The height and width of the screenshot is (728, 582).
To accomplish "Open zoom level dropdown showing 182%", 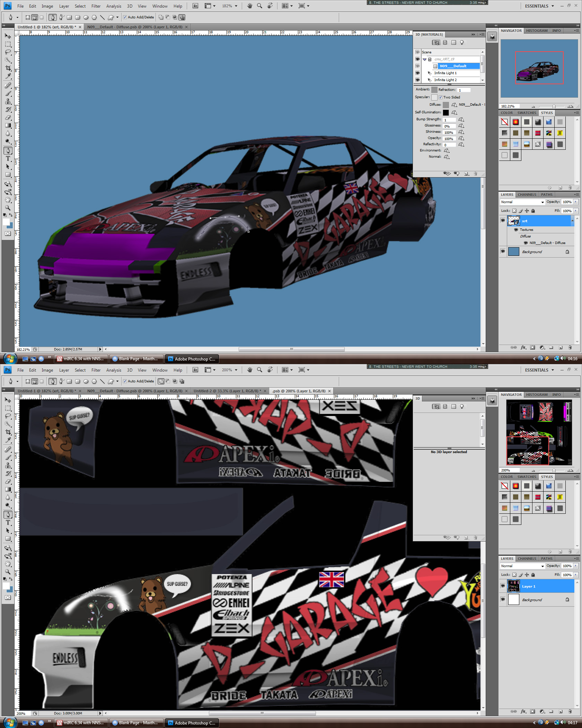I will click(236, 6).
